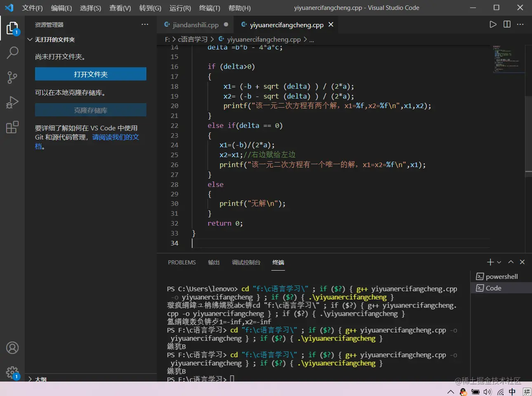This screenshot has height=396, width=532.
Task: Open the 终端(T) menu
Action: pyautogui.click(x=210, y=8)
